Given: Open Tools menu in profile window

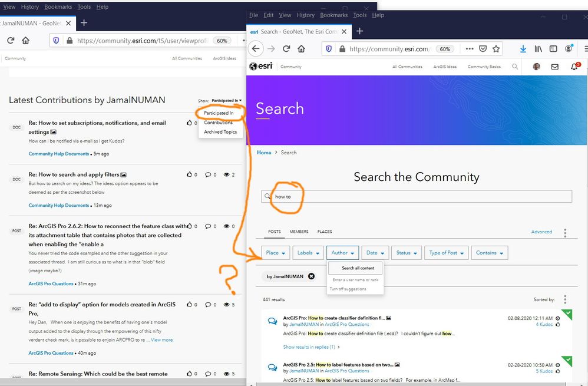Looking at the screenshot, I should (x=84, y=6).
